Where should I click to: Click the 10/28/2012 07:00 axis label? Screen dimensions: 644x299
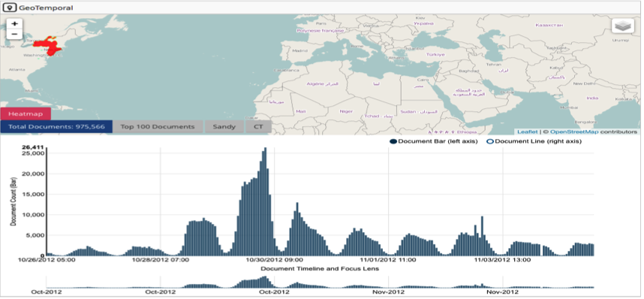pos(160,260)
